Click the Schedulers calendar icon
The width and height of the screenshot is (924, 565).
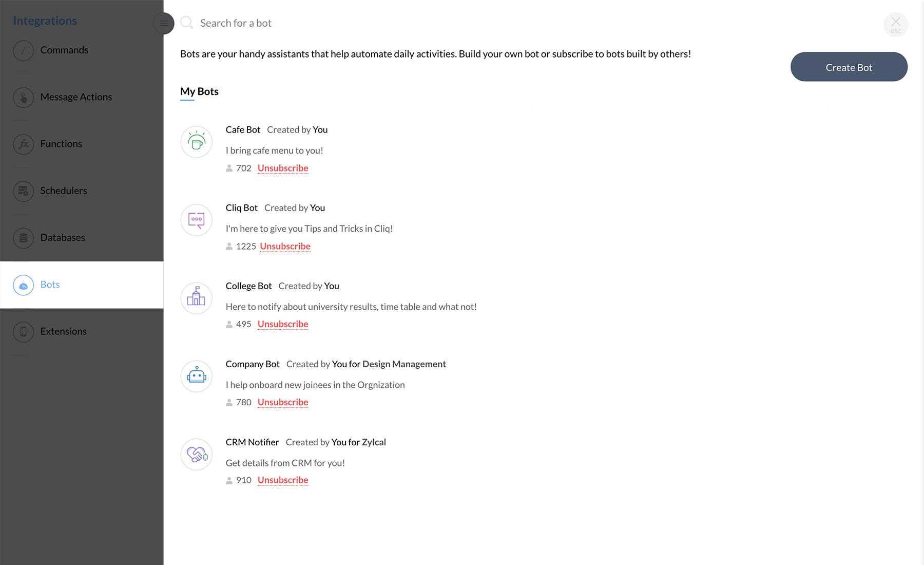(x=23, y=191)
